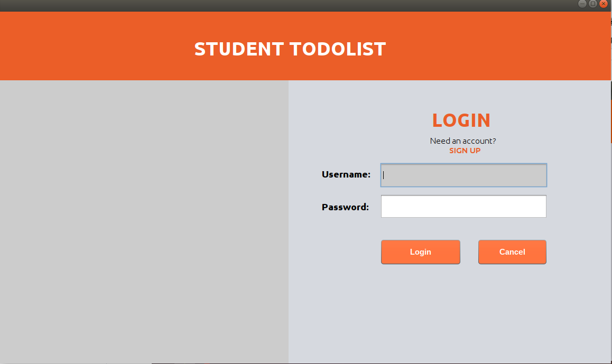
Task: Click the Username label
Action: tap(346, 174)
